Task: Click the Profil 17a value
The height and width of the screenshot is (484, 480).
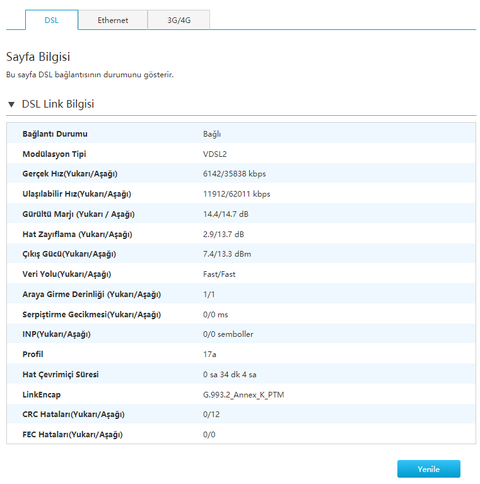Action: [x=210, y=354]
